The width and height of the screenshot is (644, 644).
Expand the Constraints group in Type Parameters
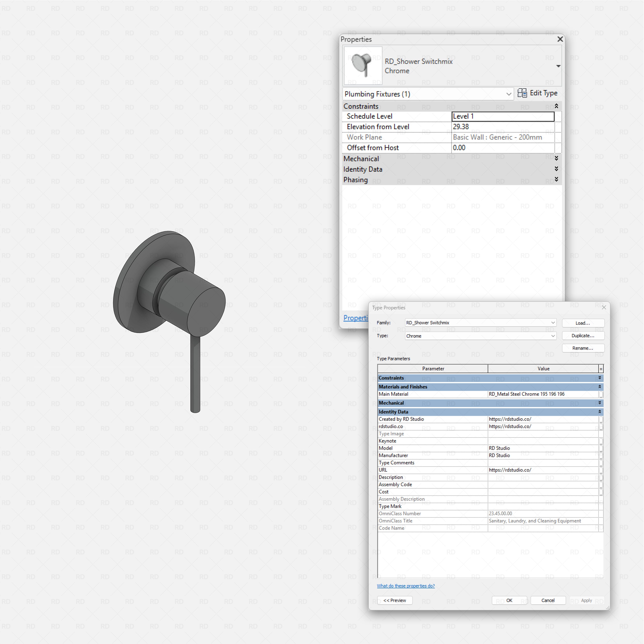coord(600,378)
